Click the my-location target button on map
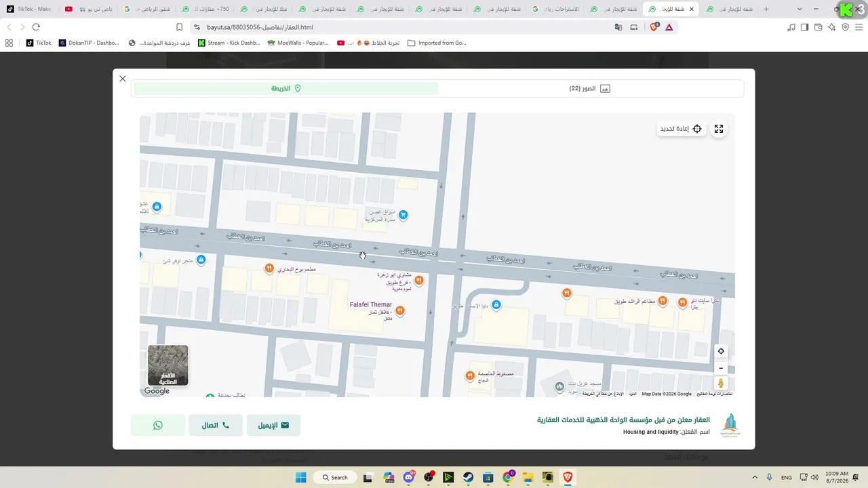Screen dimensions: 868x488 tap(721, 351)
